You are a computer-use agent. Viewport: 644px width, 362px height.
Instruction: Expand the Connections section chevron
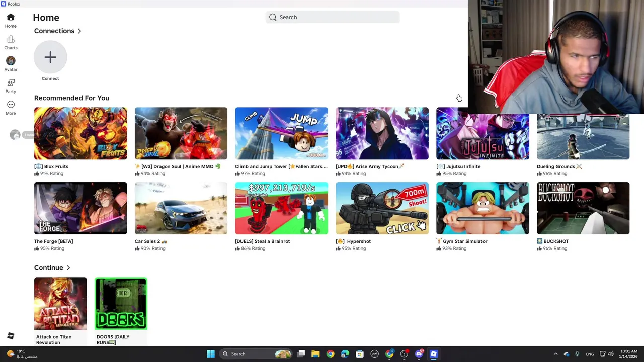[x=79, y=31]
